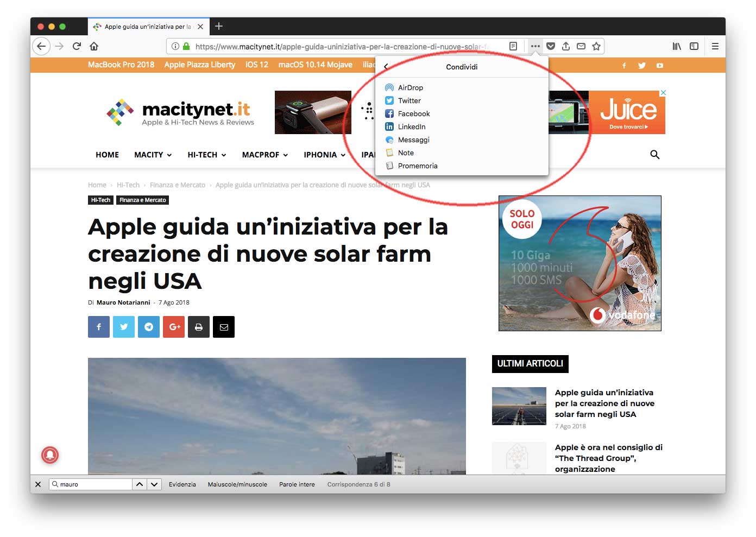Open the Firefox Library icon
Image resolution: width=756 pixels, height=537 pixels.
676,46
